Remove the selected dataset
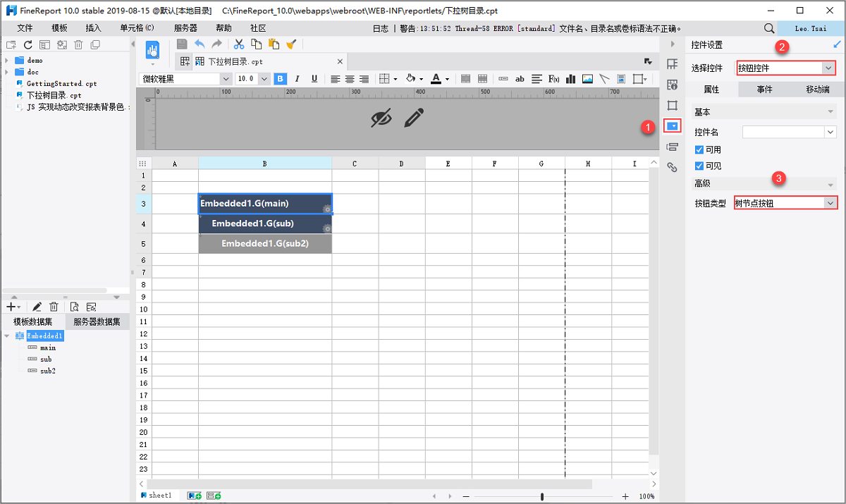The height and width of the screenshot is (504, 846). point(54,307)
